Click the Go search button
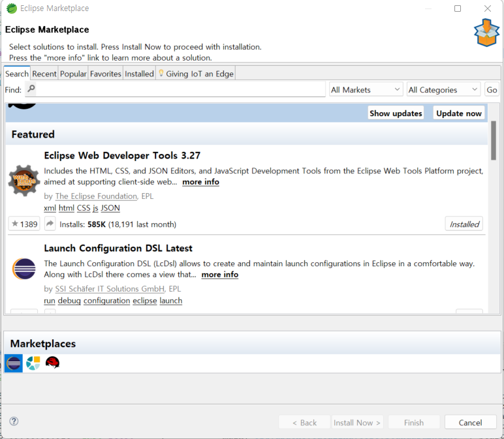Screen dimensions: 504x439 [492, 89]
